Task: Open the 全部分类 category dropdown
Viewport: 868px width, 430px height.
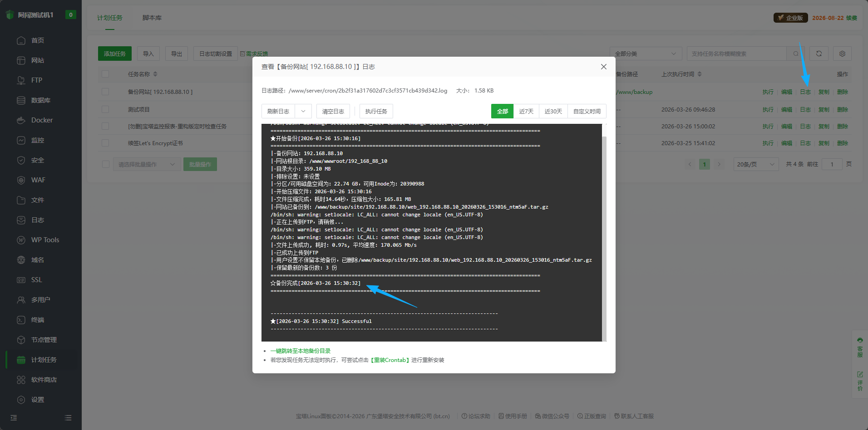Action: click(x=645, y=54)
